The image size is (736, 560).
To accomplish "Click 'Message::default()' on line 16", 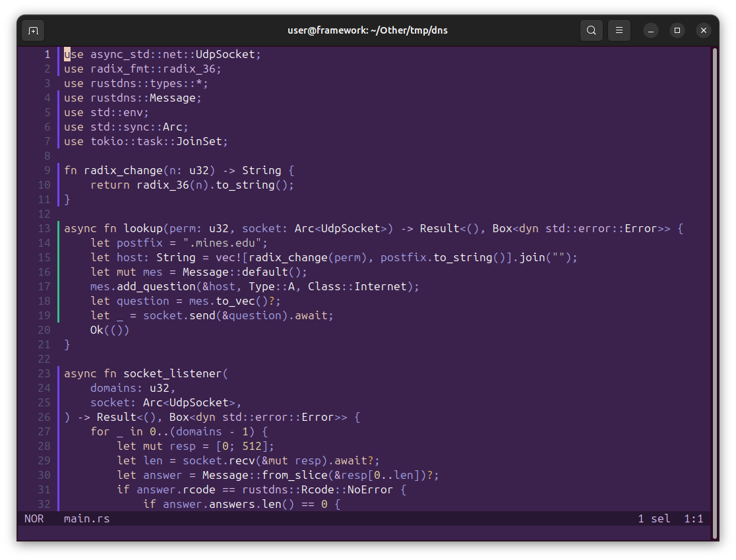I will pos(242,272).
